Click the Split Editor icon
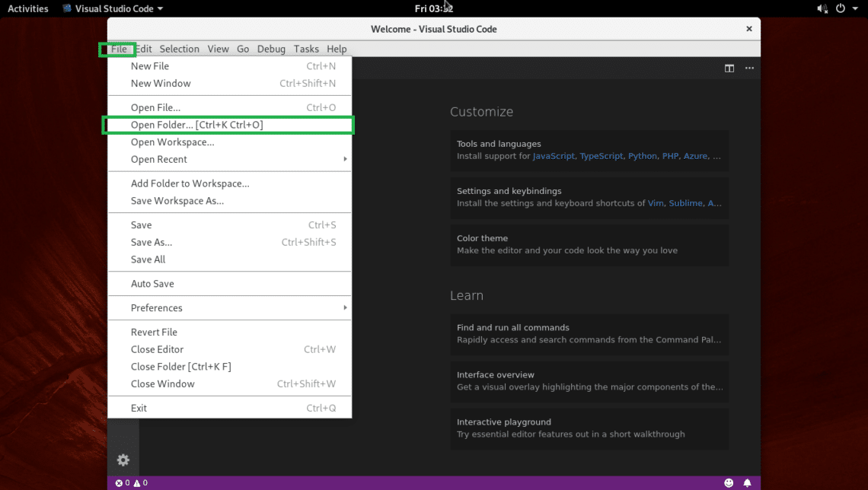Viewport: 868px width, 490px height. click(729, 68)
